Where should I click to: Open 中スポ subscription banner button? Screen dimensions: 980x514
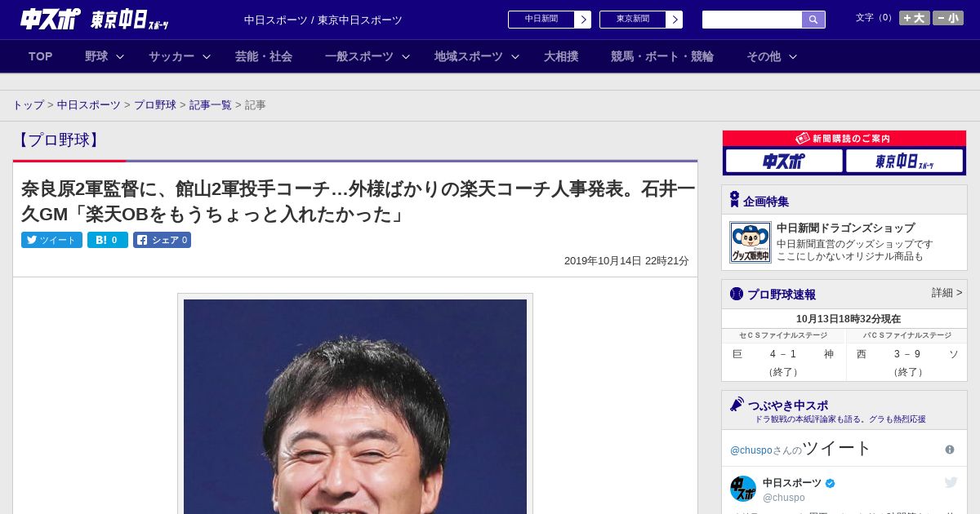point(784,161)
